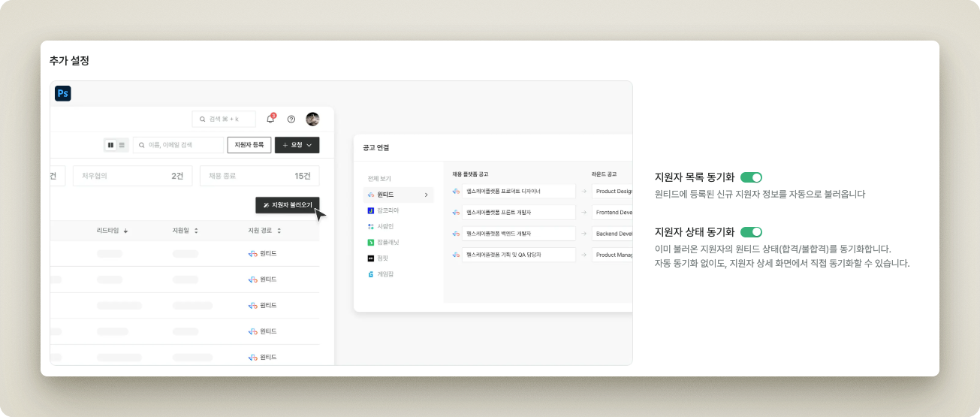Screen dimensions: 980x417
Task: Expand the 원티드 platform chevron
Action: coord(426,195)
